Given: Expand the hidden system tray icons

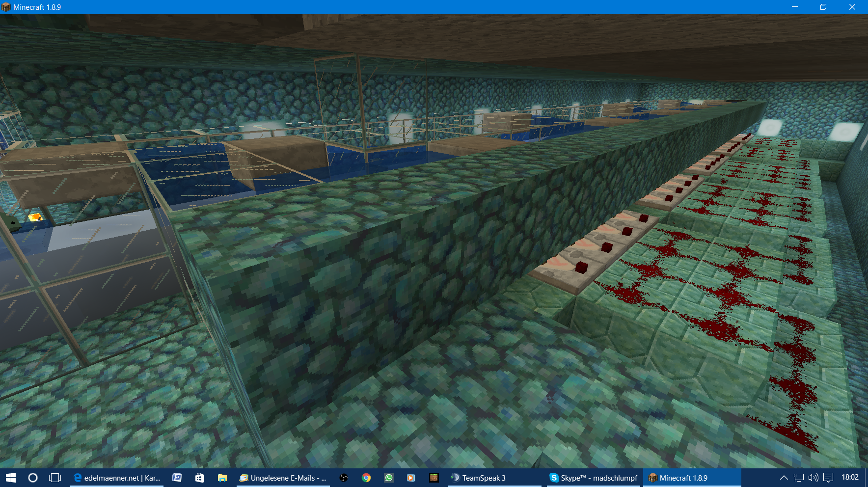Looking at the screenshot, I should (x=784, y=478).
